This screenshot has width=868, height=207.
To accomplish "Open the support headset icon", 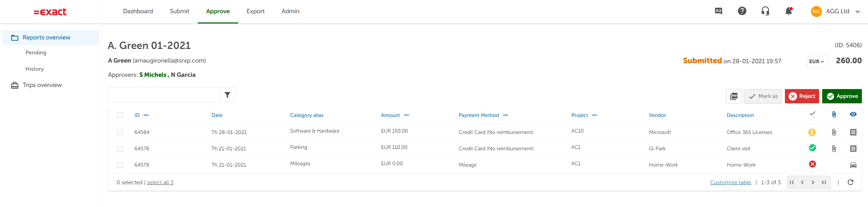I will pyautogui.click(x=765, y=11).
